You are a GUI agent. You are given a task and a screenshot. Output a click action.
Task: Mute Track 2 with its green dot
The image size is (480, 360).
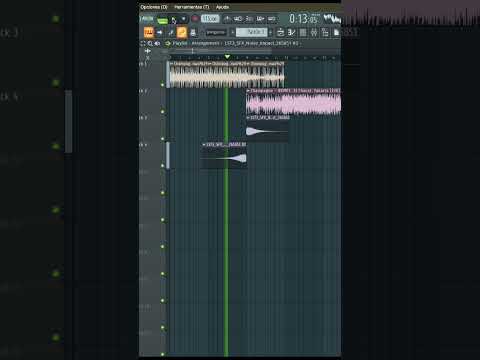pos(163,112)
